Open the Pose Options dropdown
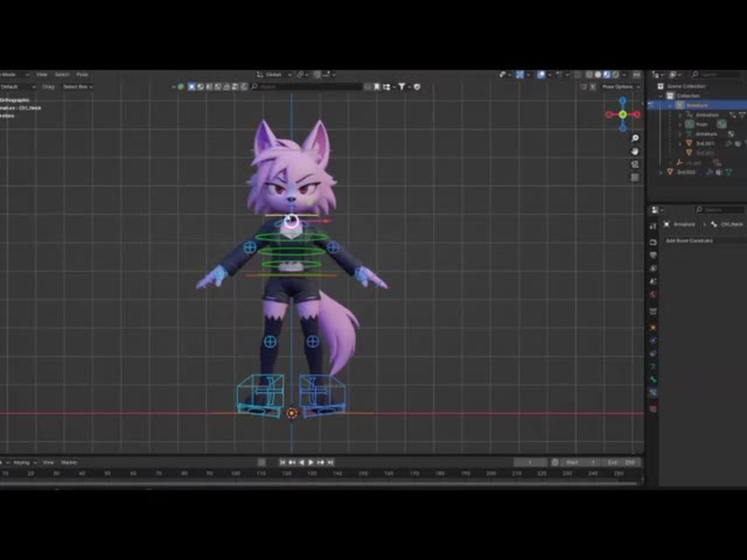The height and width of the screenshot is (560, 747). tap(620, 87)
